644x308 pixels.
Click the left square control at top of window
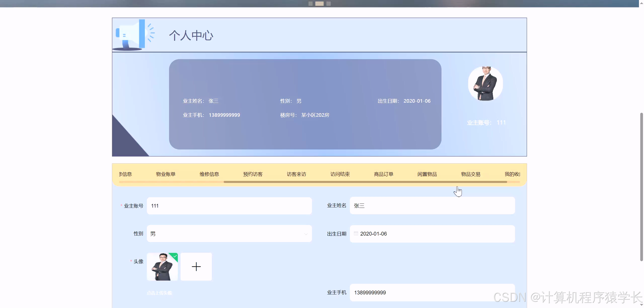310,4
